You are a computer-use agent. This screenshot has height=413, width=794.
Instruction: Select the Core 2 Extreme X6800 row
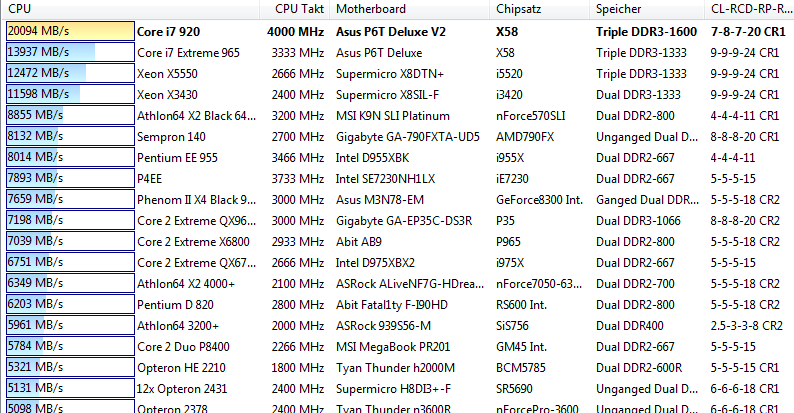397,242
